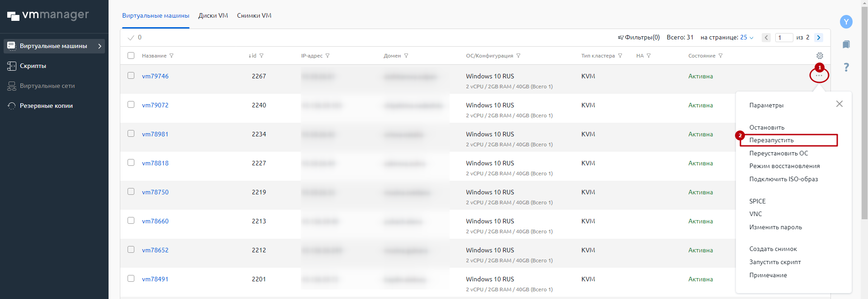
Task: Switch to the Виртуальные машины tab
Action: point(156,15)
